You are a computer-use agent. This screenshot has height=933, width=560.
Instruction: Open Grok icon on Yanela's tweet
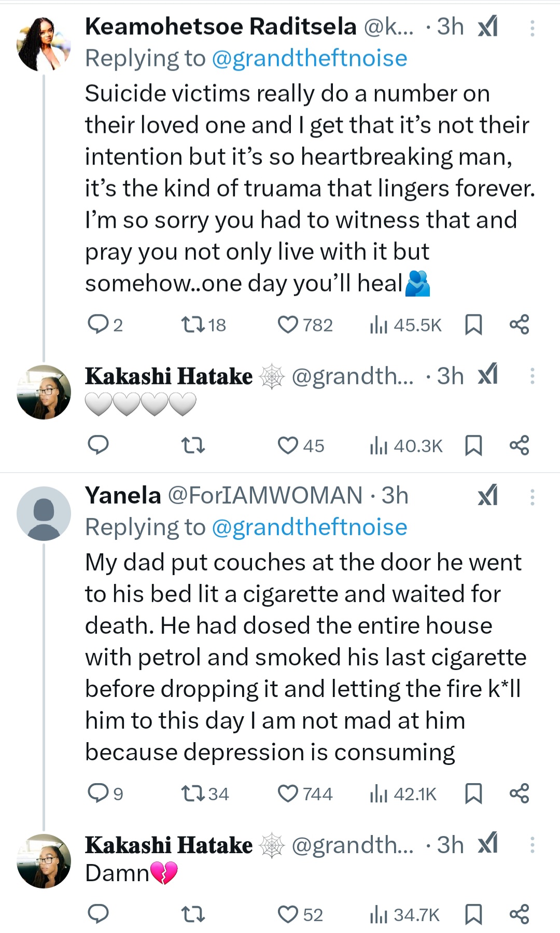click(x=487, y=495)
